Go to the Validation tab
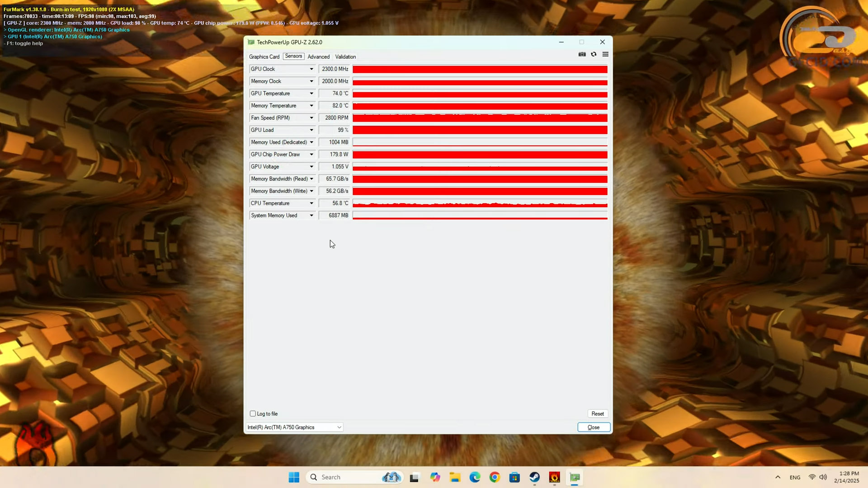 click(345, 57)
